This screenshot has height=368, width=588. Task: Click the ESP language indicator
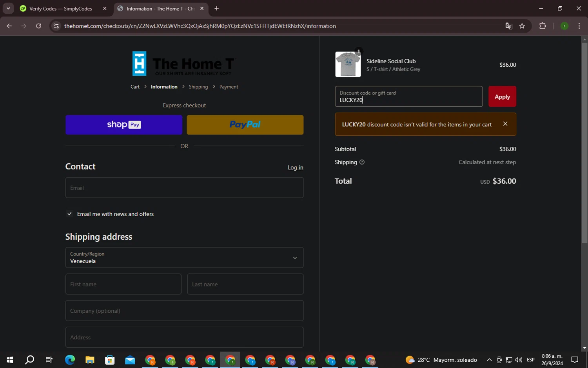(531, 360)
